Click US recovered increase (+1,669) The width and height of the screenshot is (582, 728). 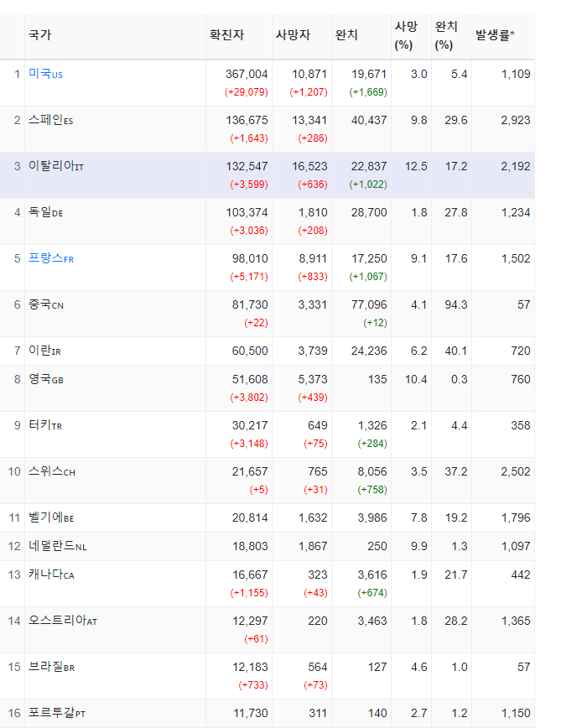368,92
